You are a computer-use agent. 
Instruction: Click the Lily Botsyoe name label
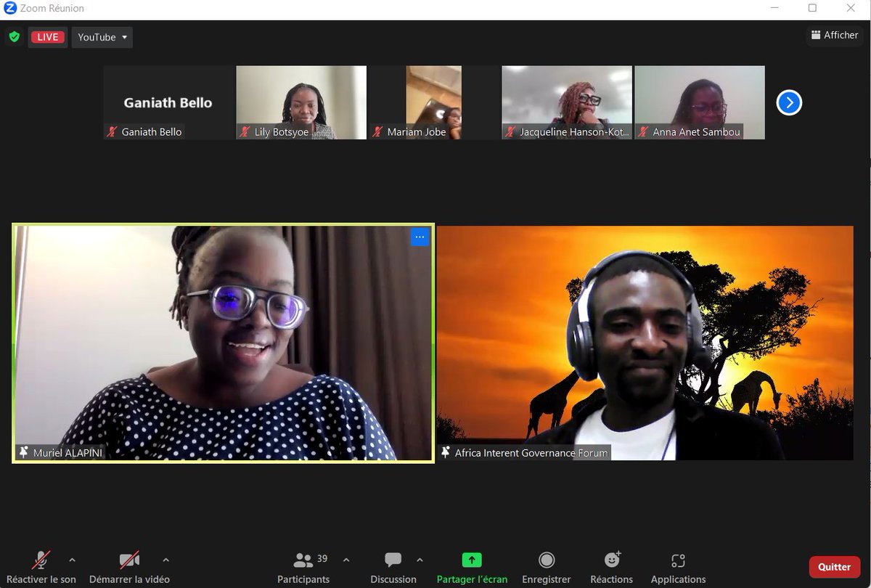click(282, 132)
